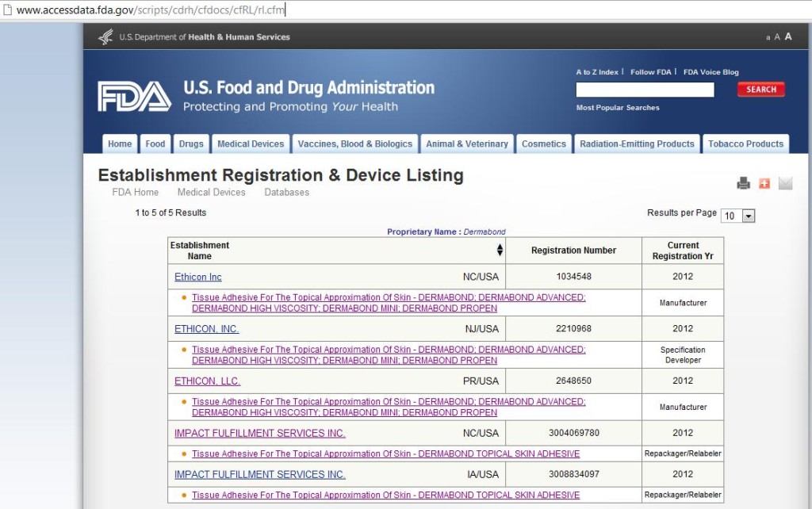Open DERMABOND TOPICAL SKIN ADHESIVE link for 3004069780
This screenshot has height=509, width=812.
click(386, 454)
